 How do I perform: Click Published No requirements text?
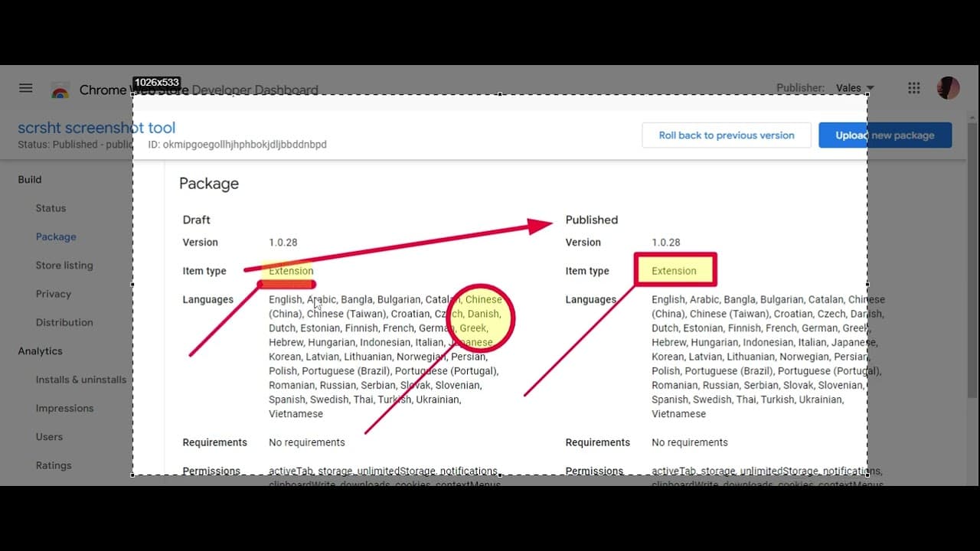coord(690,442)
